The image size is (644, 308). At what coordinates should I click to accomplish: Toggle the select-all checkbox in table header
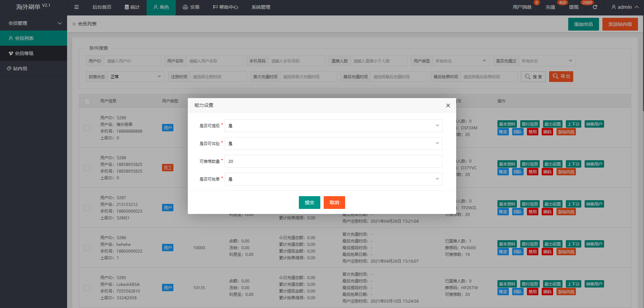tap(87, 101)
